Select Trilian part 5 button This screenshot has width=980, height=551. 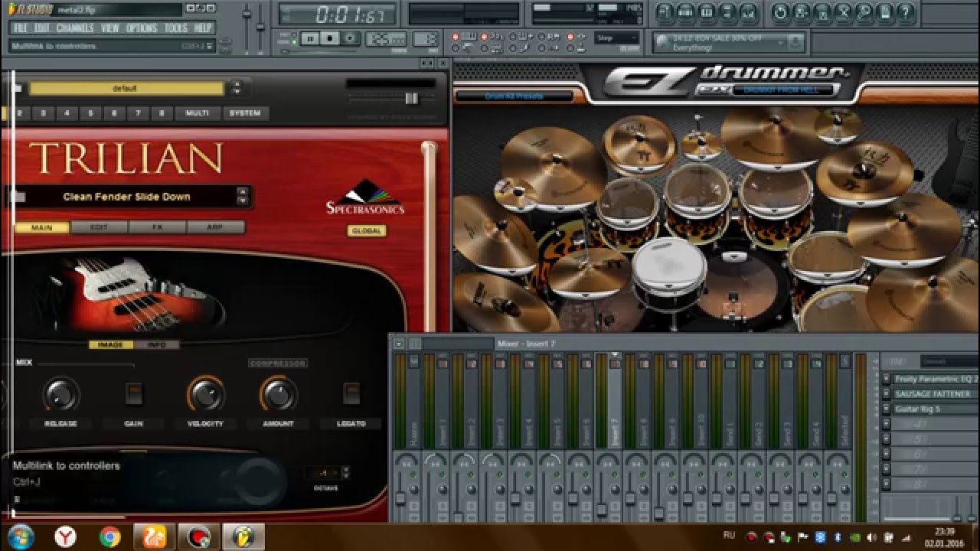pos(90,113)
